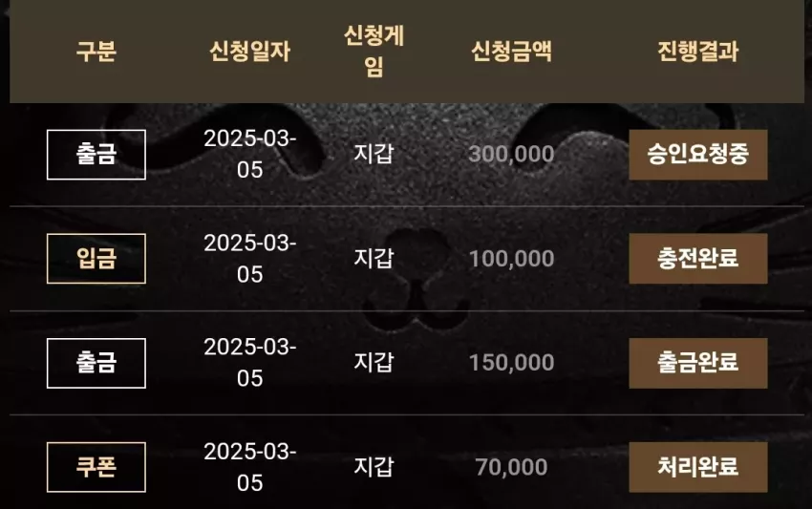Click the 100,000 amount value
This screenshot has width=812, height=509.
[x=512, y=259]
